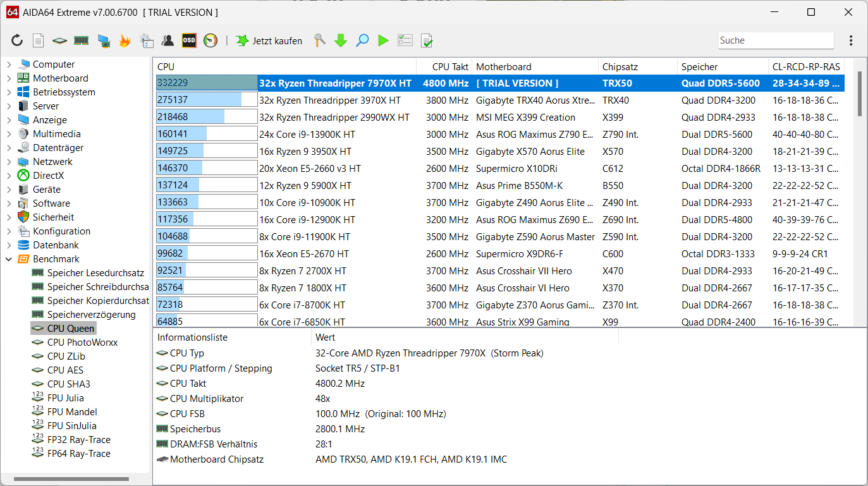Click the gear with checklist toolbar icon
The height and width of the screenshot is (486, 868).
tap(146, 40)
